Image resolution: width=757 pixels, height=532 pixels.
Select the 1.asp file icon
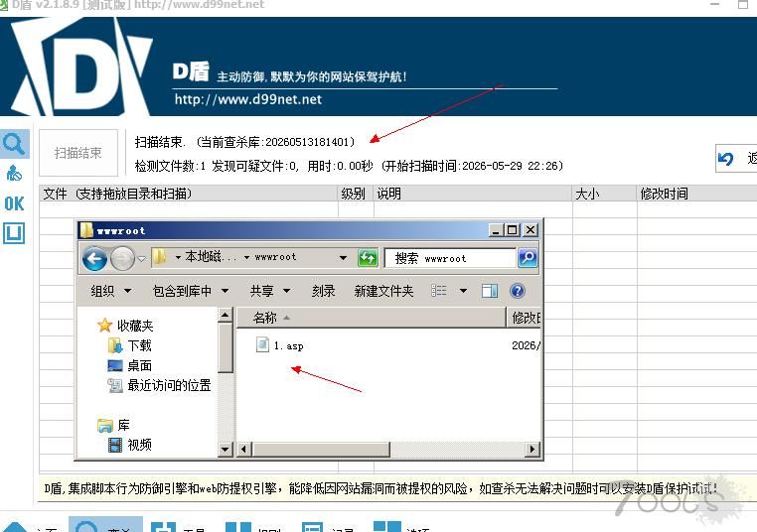point(262,344)
